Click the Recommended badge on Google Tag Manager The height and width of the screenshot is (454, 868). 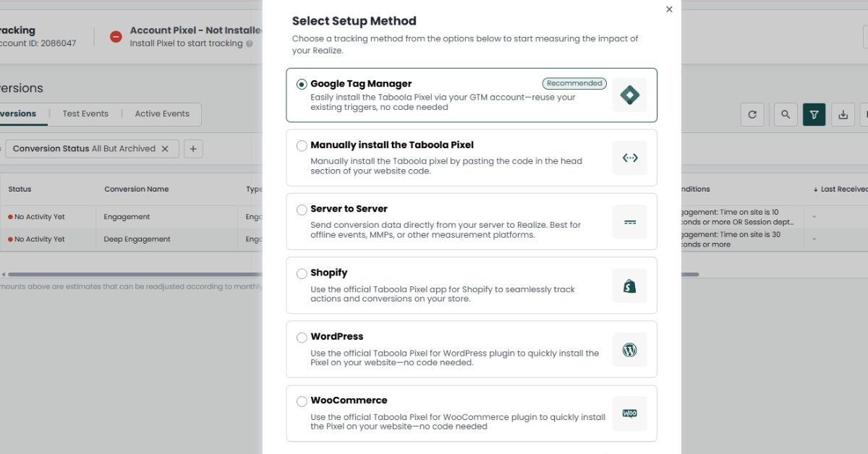point(574,83)
